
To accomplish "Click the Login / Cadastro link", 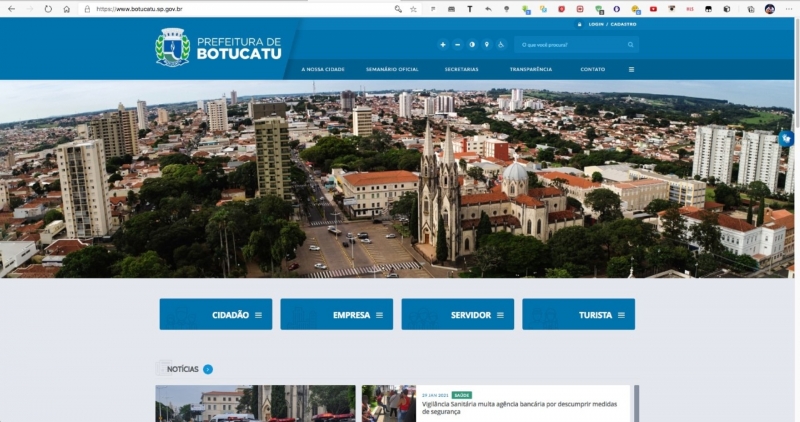I will (612, 24).
